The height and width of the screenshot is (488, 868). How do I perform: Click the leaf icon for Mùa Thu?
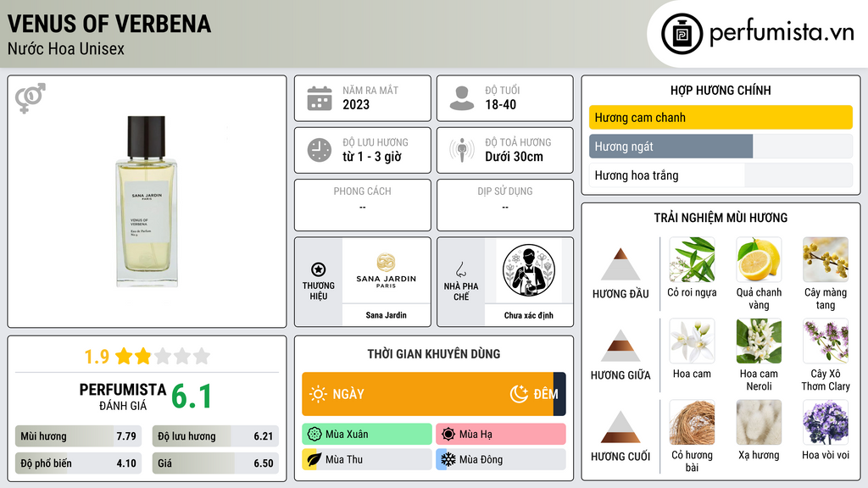point(314,460)
